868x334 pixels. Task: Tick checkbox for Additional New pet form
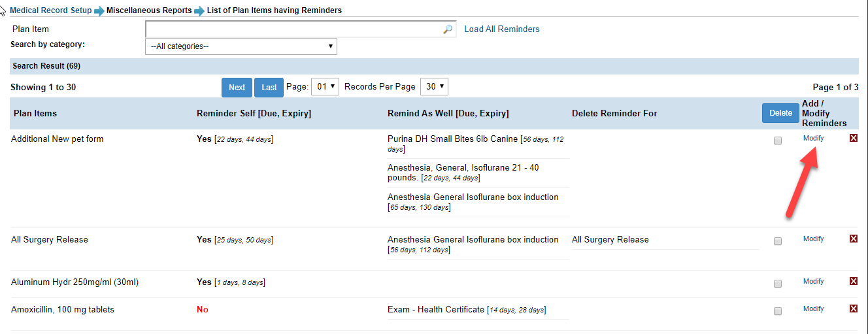pyautogui.click(x=778, y=141)
